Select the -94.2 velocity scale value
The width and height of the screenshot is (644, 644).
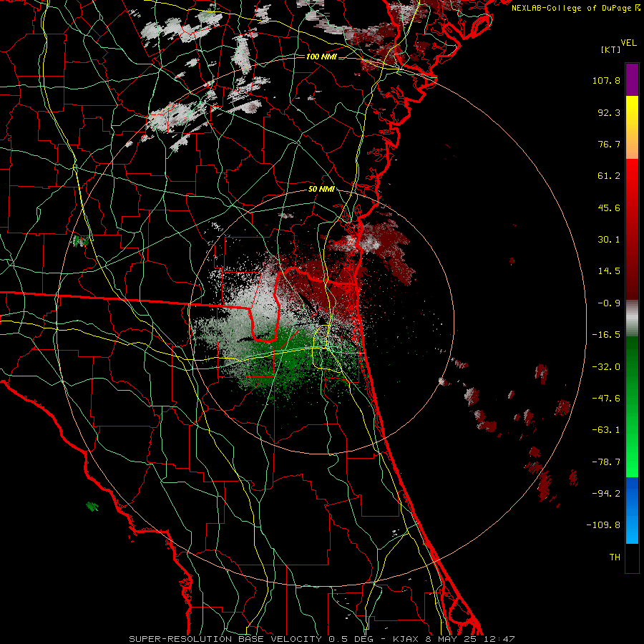pos(606,493)
